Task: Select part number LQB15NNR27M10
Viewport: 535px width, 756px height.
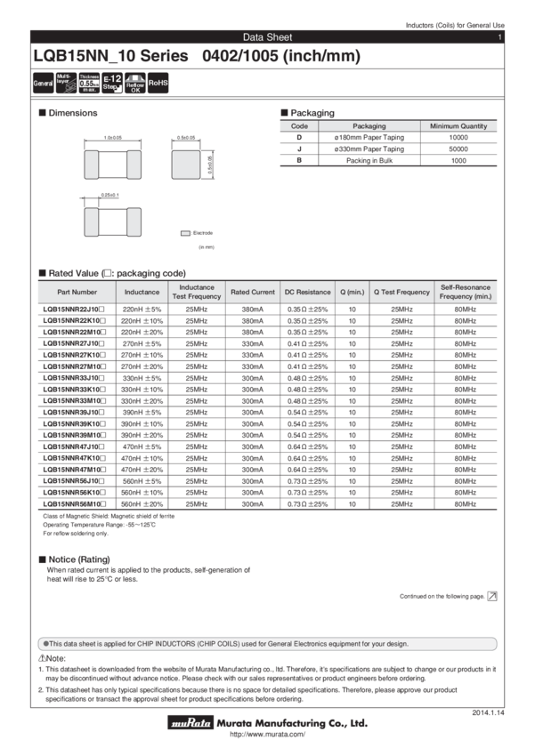Action: (74, 367)
